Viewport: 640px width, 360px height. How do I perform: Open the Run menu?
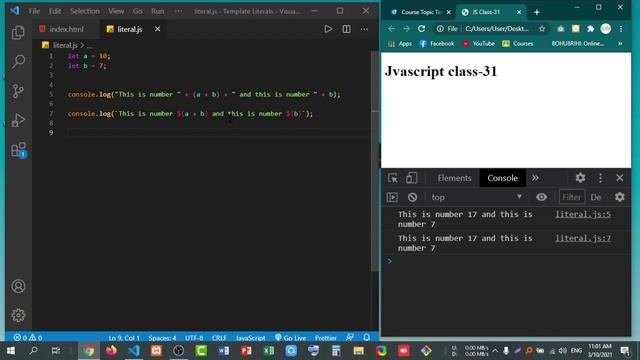[x=158, y=11]
